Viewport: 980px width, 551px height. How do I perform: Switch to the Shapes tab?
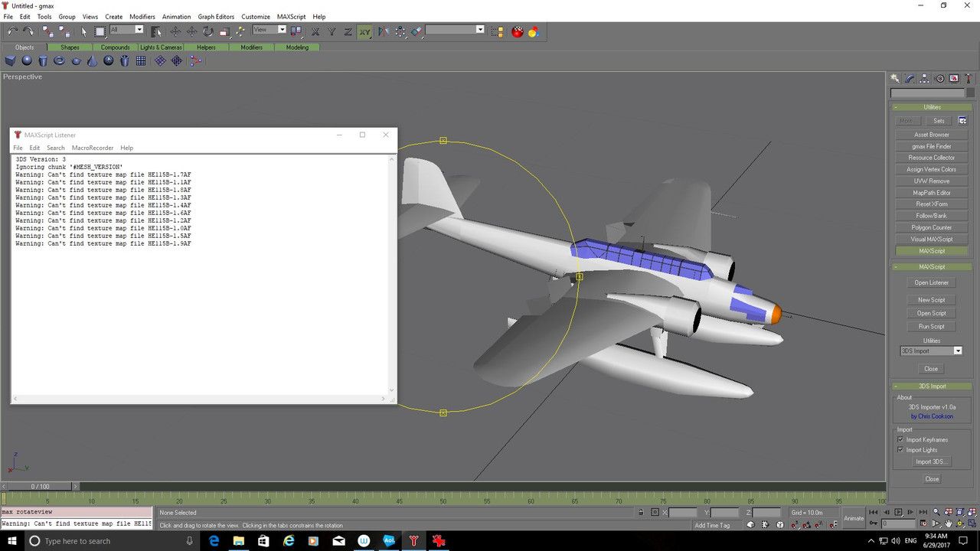[70, 47]
